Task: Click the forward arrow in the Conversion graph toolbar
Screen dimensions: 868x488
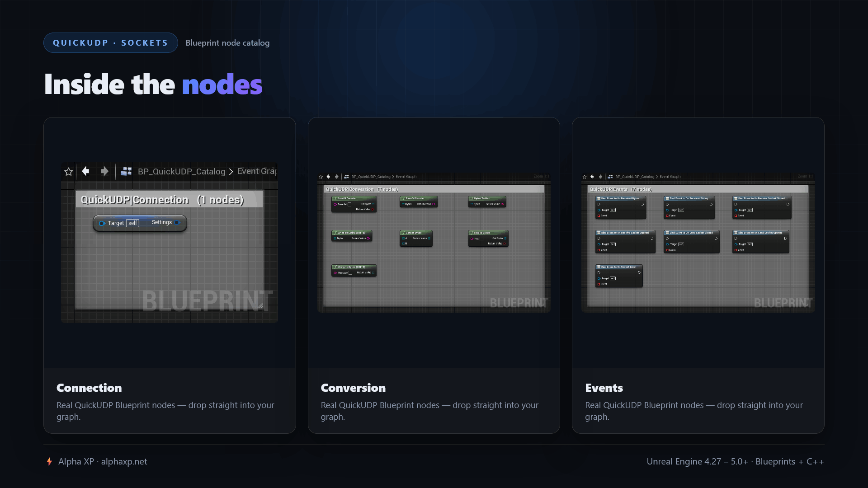Action: click(336, 177)
